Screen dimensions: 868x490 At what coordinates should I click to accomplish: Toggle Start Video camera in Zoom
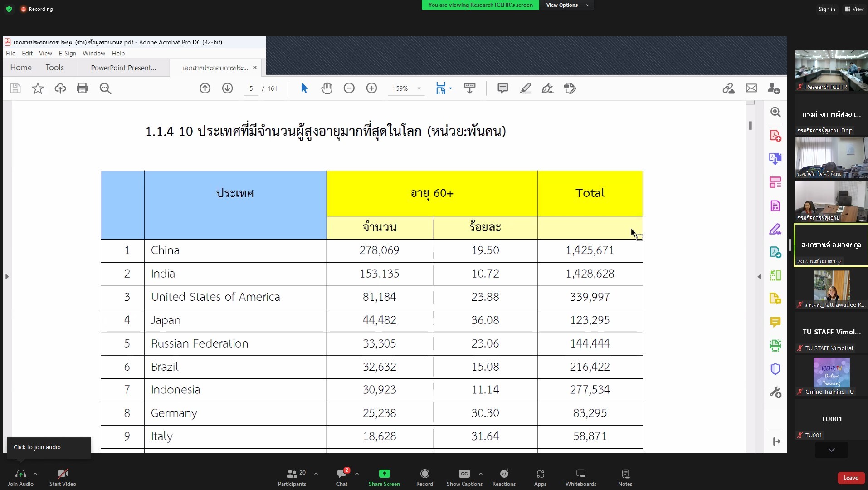(x=63, y=478)
